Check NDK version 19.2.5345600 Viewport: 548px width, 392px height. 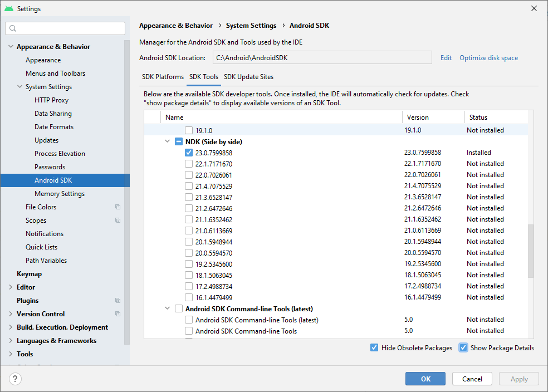click(189, 264)
